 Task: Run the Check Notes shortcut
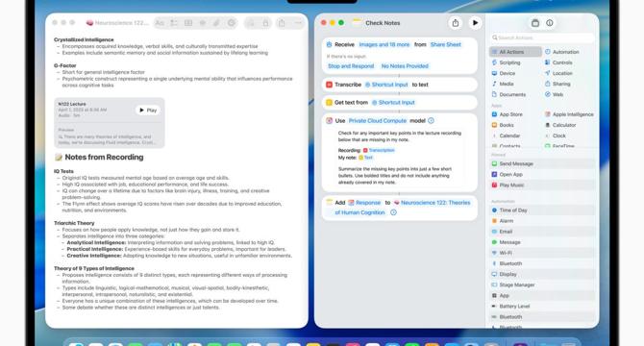[475, 23]
